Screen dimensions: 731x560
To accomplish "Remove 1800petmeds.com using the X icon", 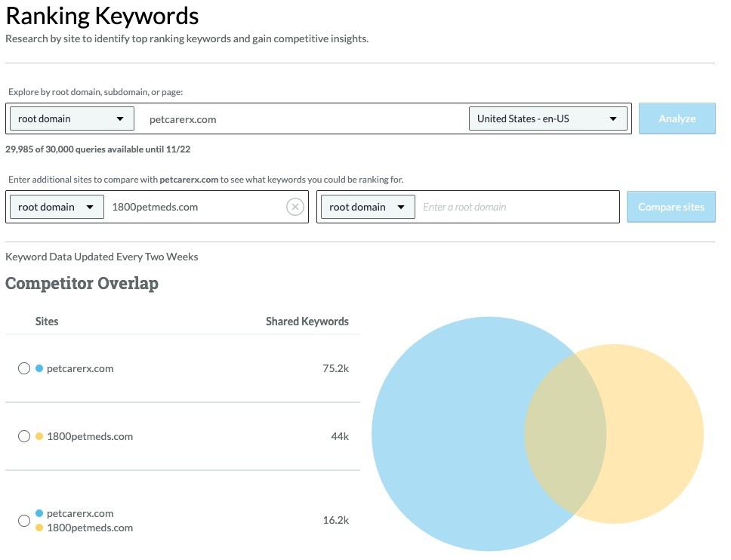I will 295,206.
